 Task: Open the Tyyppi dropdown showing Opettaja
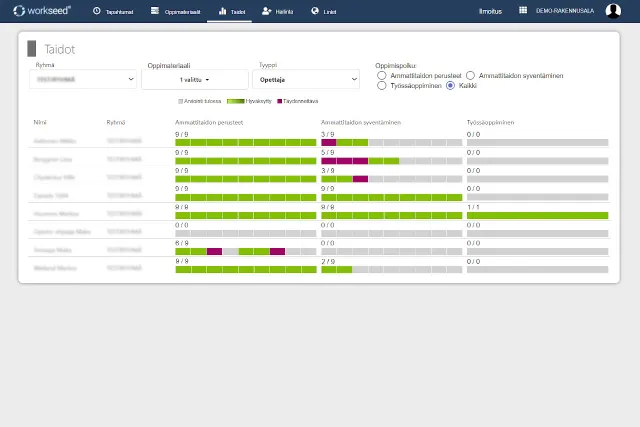click(x=306, y=80)
